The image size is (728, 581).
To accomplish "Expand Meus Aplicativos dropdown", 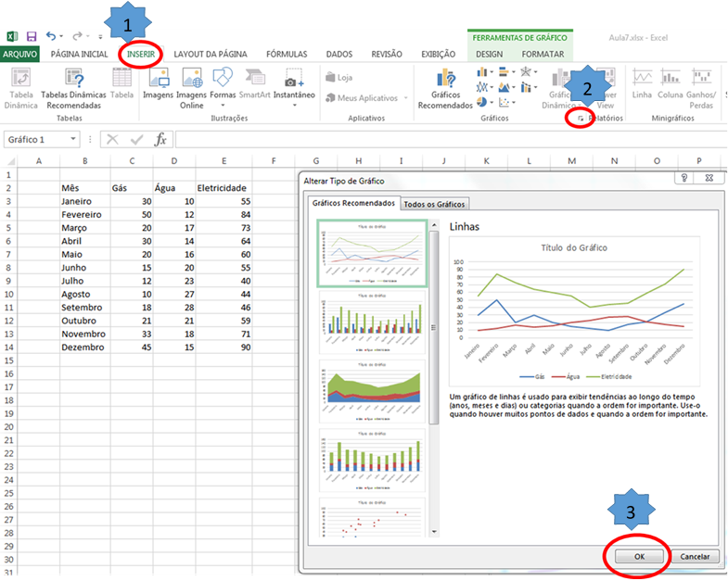I will pos(406,98).
